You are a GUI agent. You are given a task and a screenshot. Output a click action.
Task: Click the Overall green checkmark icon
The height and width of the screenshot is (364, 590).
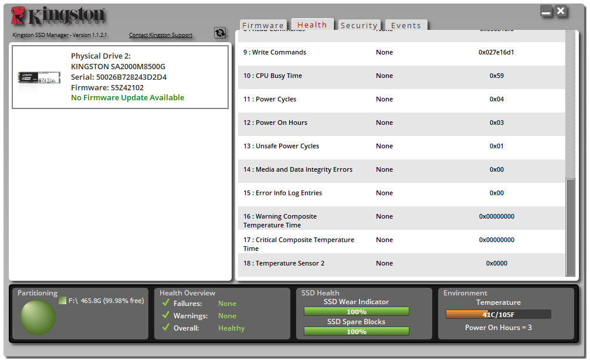pos(165,328)
